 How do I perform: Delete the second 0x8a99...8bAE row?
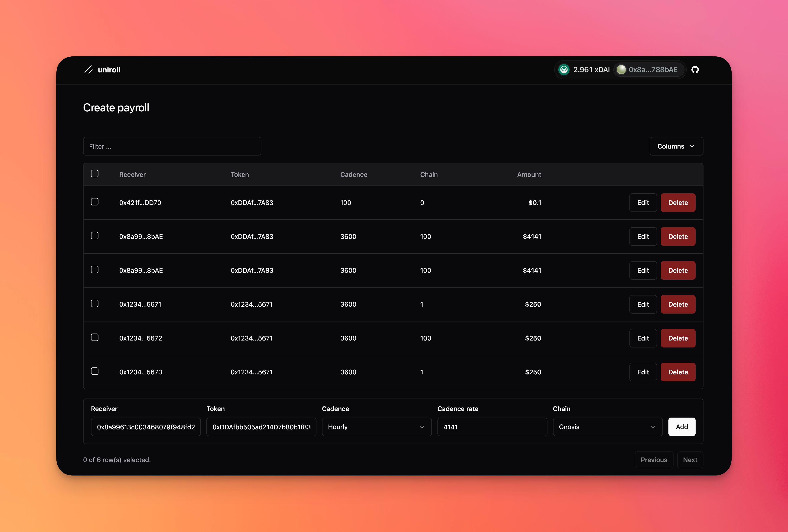click(x=678, y=271)
